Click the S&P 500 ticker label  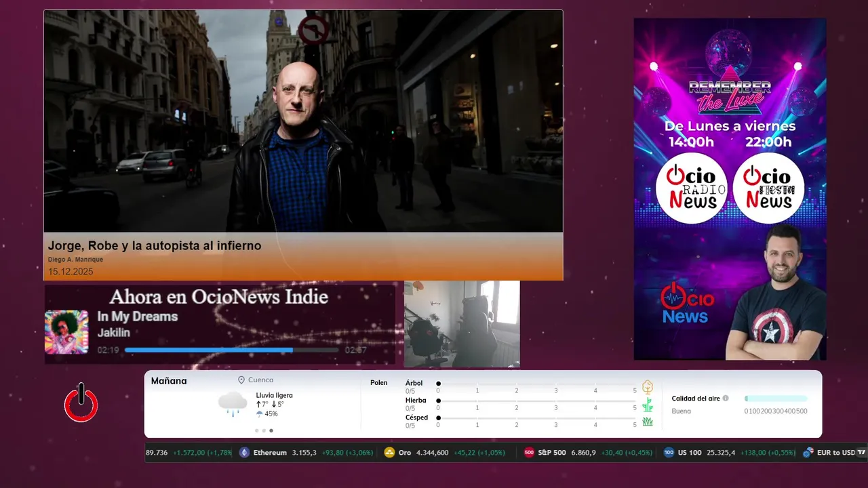point(552,453)
